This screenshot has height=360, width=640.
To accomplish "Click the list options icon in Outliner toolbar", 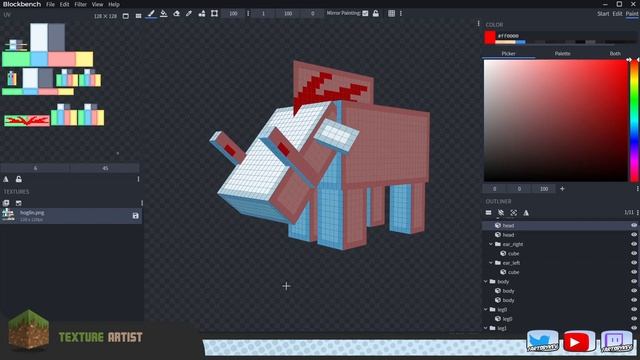I will [x=488, y=213].
